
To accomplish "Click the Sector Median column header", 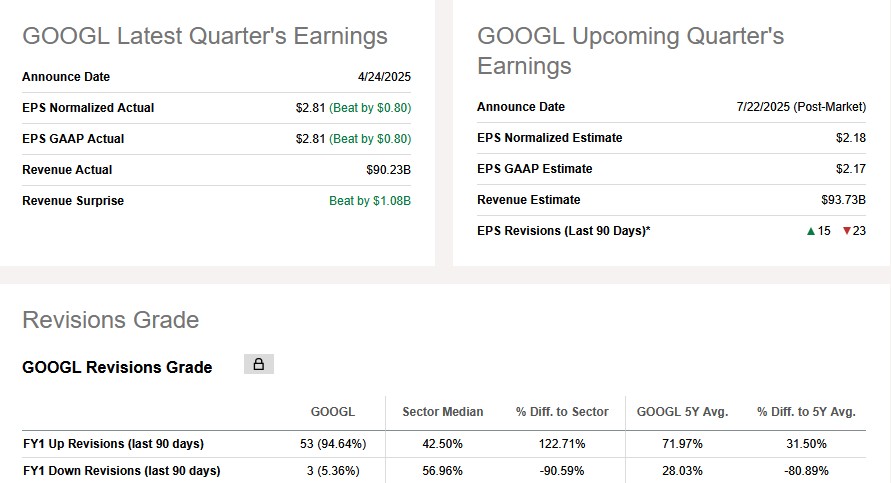I will 442,412.
